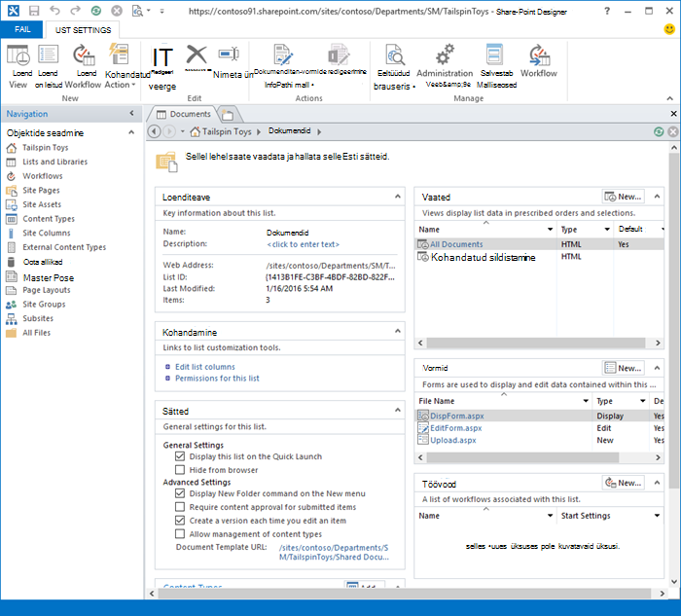The height and width of the screenshot is (616, 681).
Task: Click New button in Vaated panel
Action: click(x=624, y=197)
